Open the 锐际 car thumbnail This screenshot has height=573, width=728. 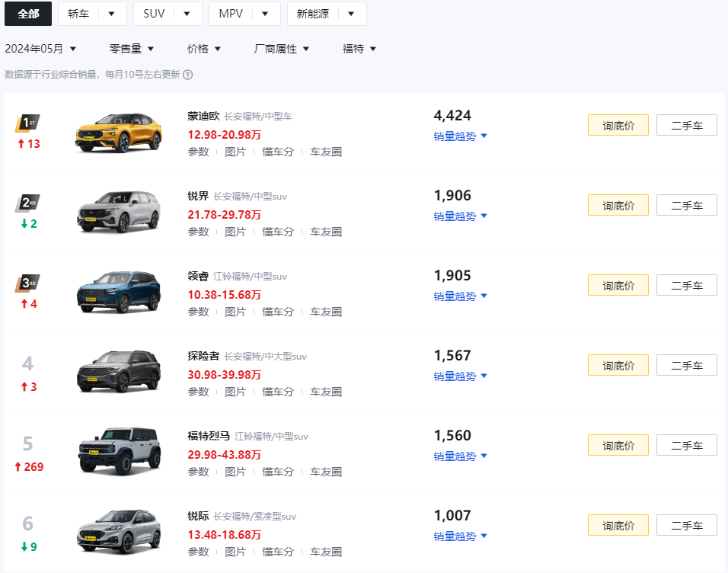pyautogui.click(x=119, y=532)
